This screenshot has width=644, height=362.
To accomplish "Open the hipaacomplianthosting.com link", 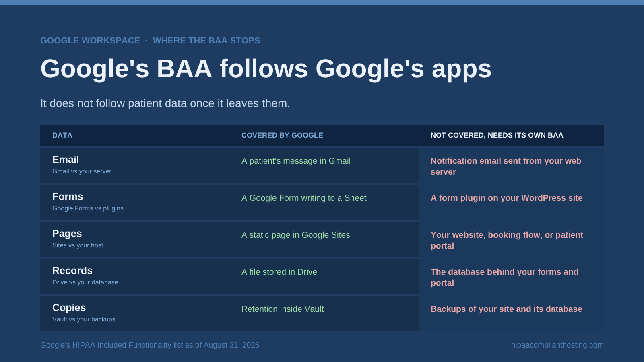I will click(x=557, y=345).
